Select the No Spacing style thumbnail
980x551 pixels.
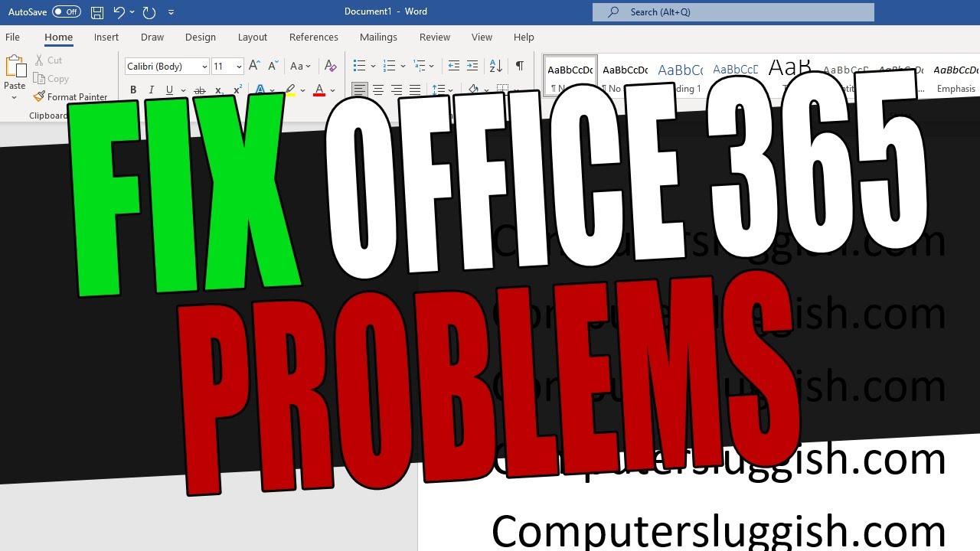(625, 77)
